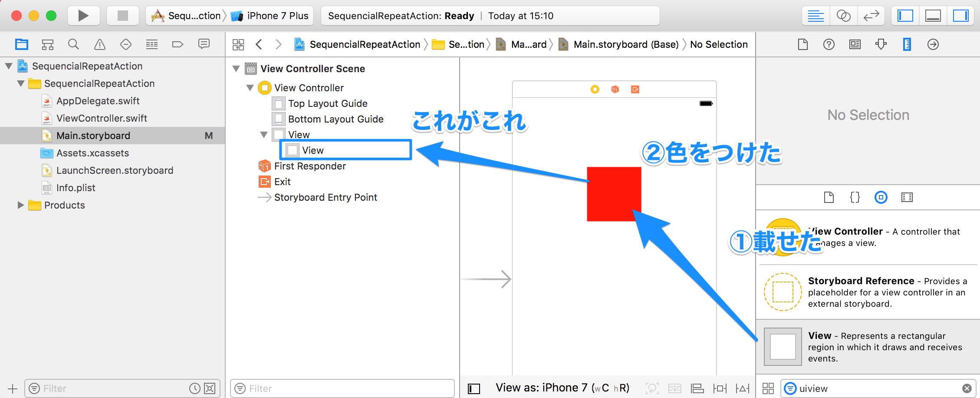Show the Quick Help inspector
Viewport: 980px width, 398px height.
pyautogui.click(x=829, y=44)
